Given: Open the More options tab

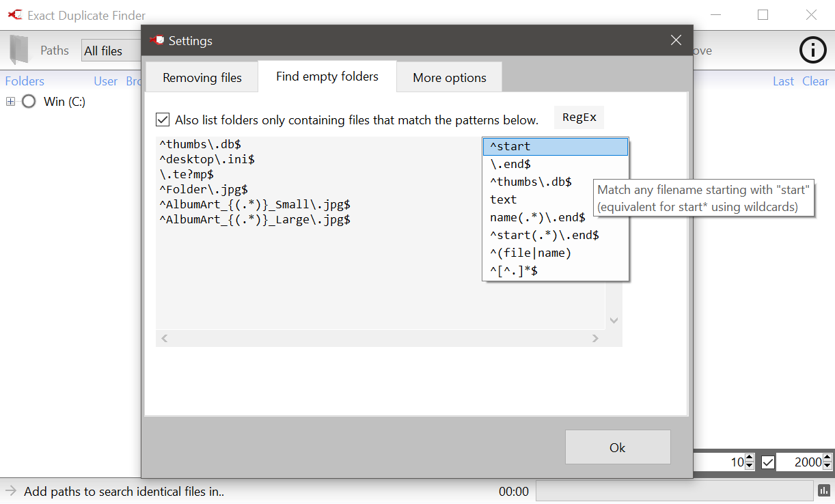Looking at the screenshot, I should (449, 77).
